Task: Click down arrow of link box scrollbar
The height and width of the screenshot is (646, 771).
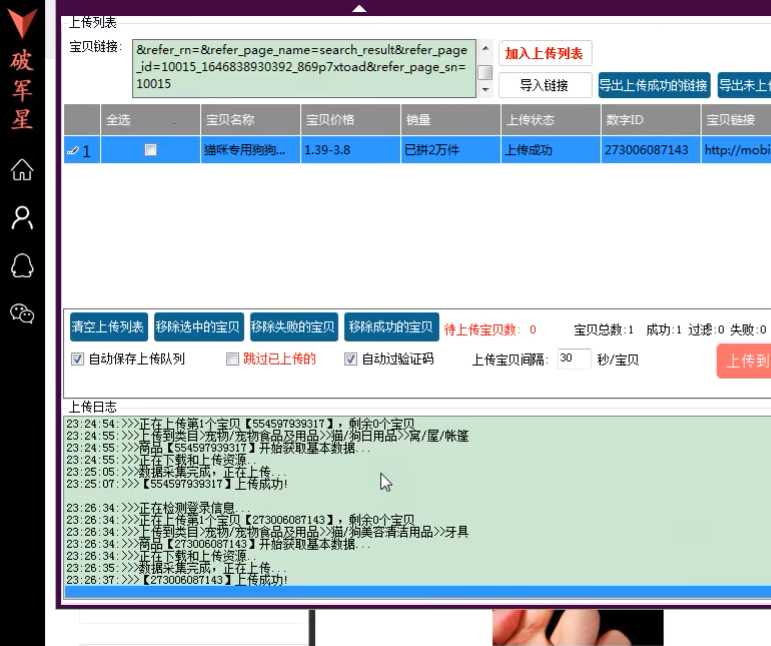Action: point(485,89)
